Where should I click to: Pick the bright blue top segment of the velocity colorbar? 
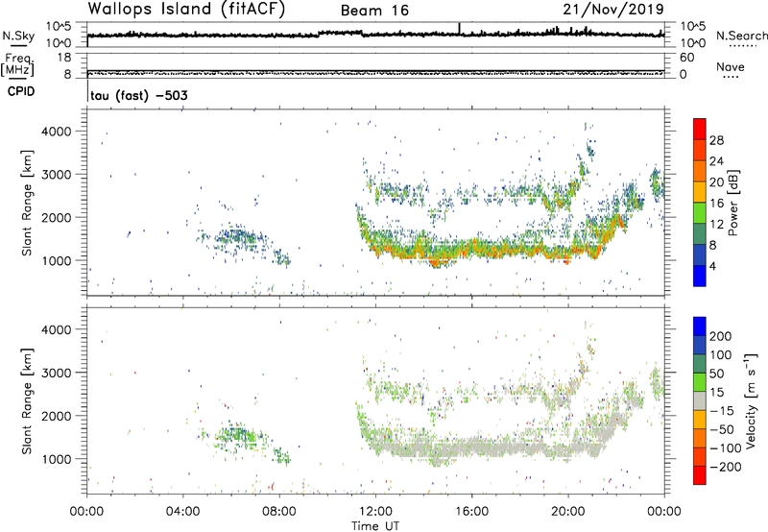[700, 326]
